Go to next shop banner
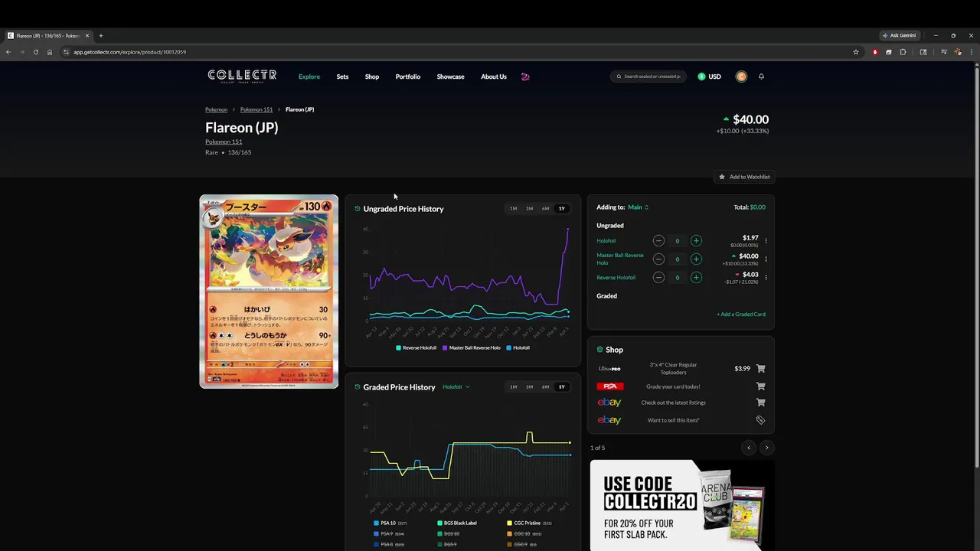 tap(766, 448)
